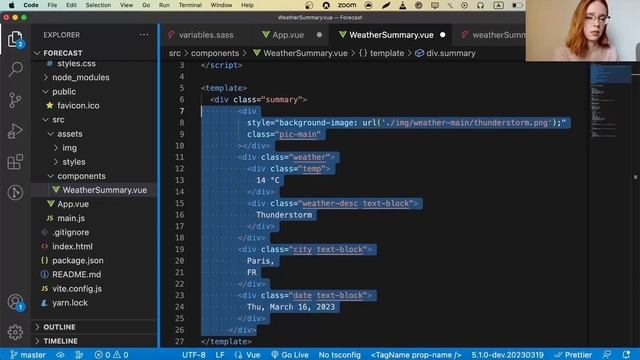The image size is (640, 360).
Task: Click the Prettier status item
Action: [573, 355]
